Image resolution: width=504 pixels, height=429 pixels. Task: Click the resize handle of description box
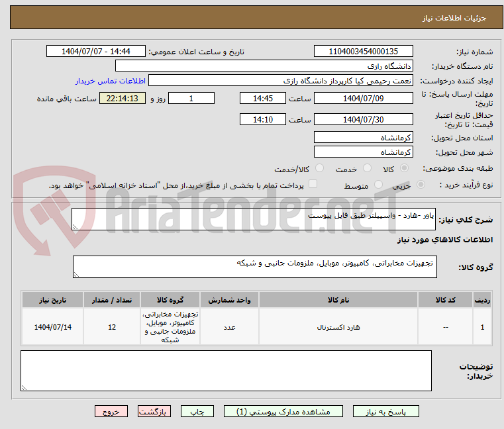click(x=75, y=227)
